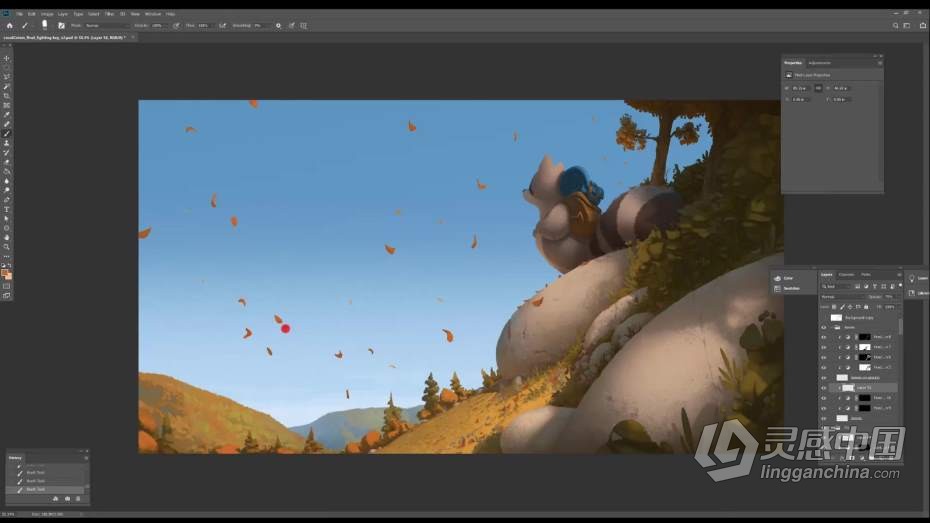Viewport: 930px width, 523px height.
Task: Select the Dodge tool
Action: 7,190
